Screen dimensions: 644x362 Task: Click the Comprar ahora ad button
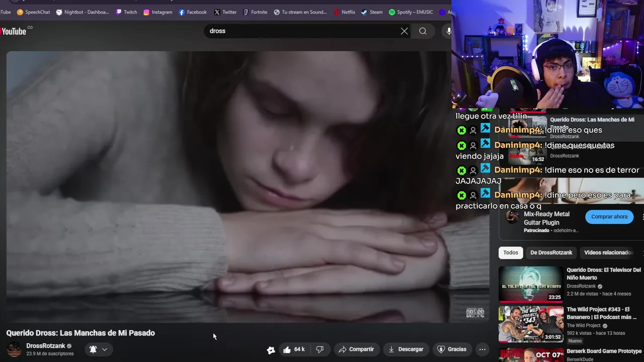click(609, 217)
